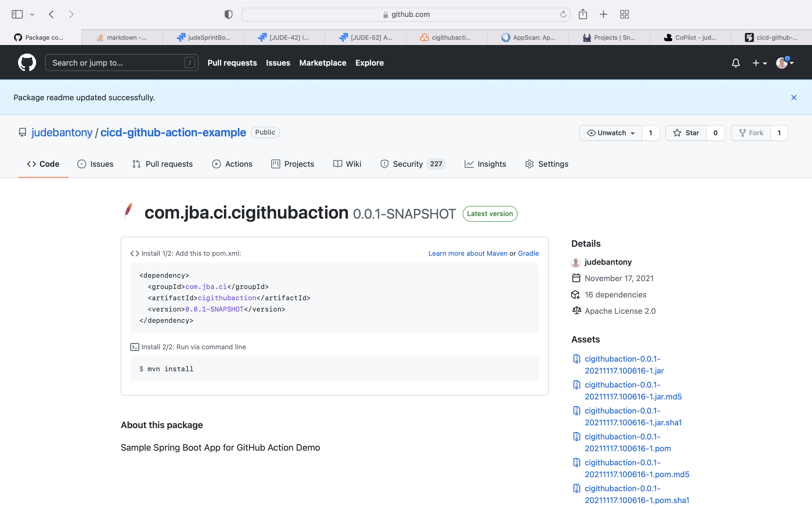
Task: Go back with browser arrow
Action: 51,14
